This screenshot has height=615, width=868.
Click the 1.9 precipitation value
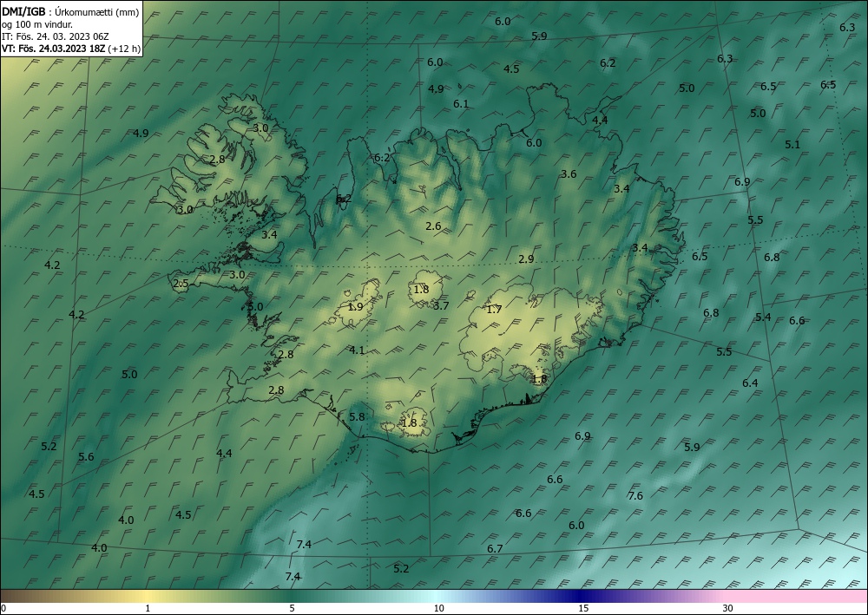pyautogui.click(x=355, y=306)
